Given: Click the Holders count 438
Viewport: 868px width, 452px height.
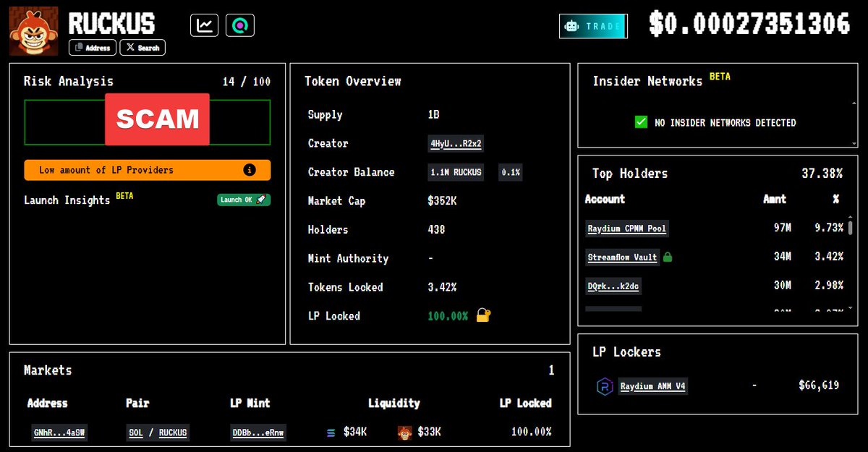Looking at the screenshot, I should click(x=436, y=229).
